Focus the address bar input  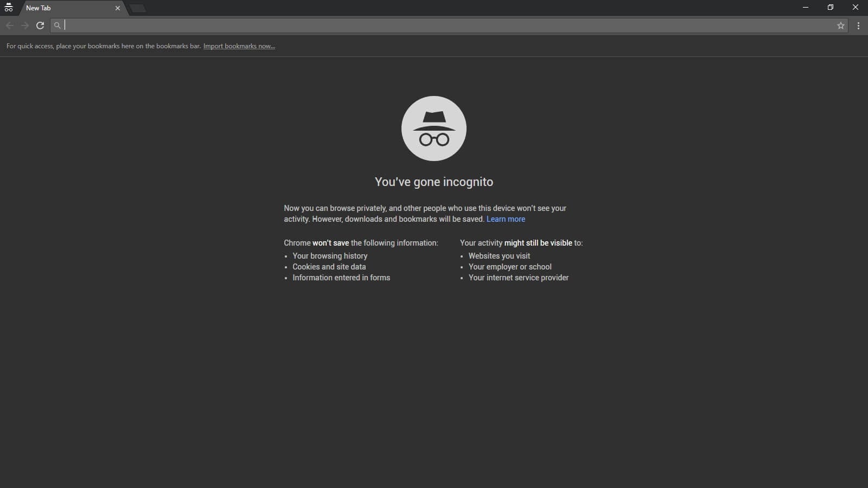point(449,25)
